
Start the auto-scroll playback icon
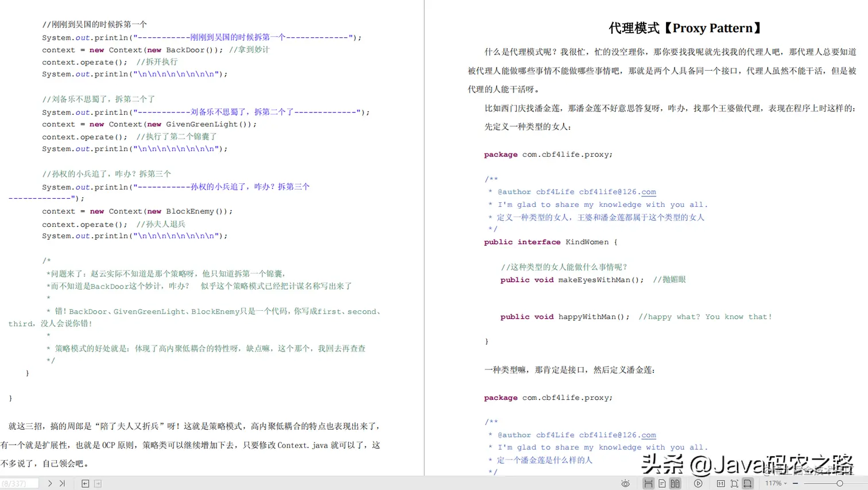(698, 483)
